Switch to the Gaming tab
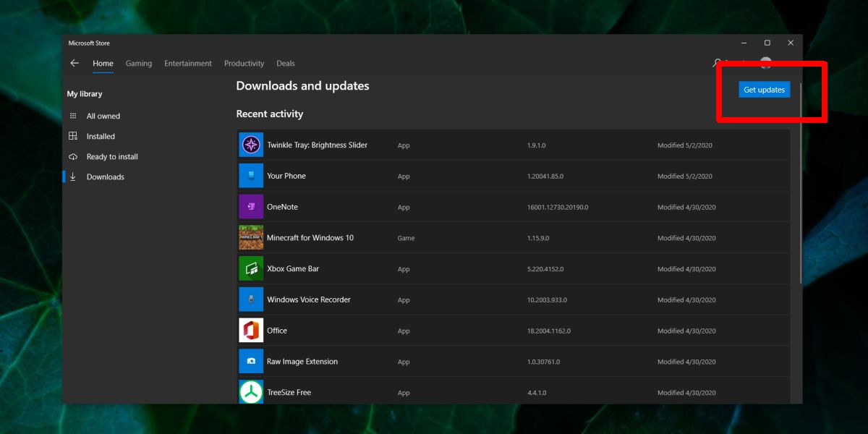The width and height of the screenshot is (868, 434). pos(139,63)
